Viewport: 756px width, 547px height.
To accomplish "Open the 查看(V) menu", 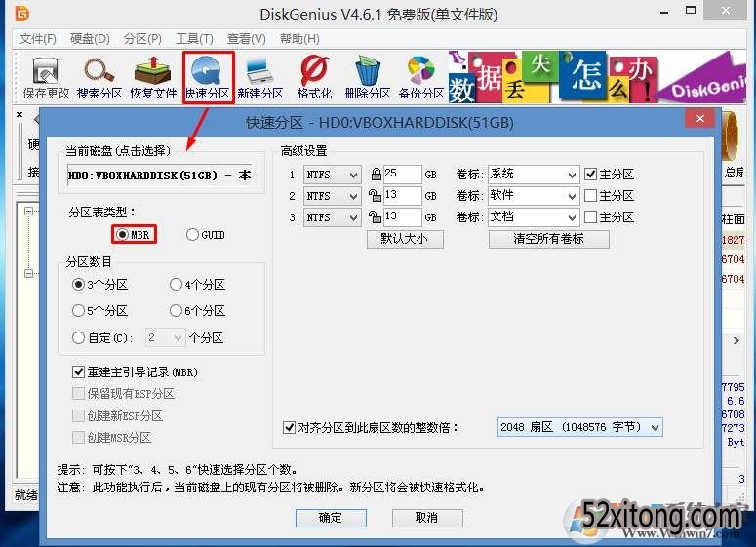I will (247, 39).
